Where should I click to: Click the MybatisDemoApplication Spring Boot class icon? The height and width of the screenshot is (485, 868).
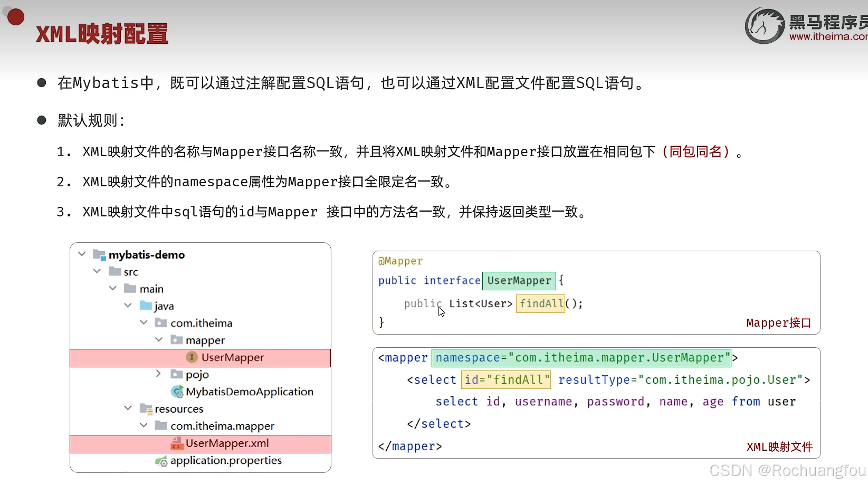pos(177,392)
